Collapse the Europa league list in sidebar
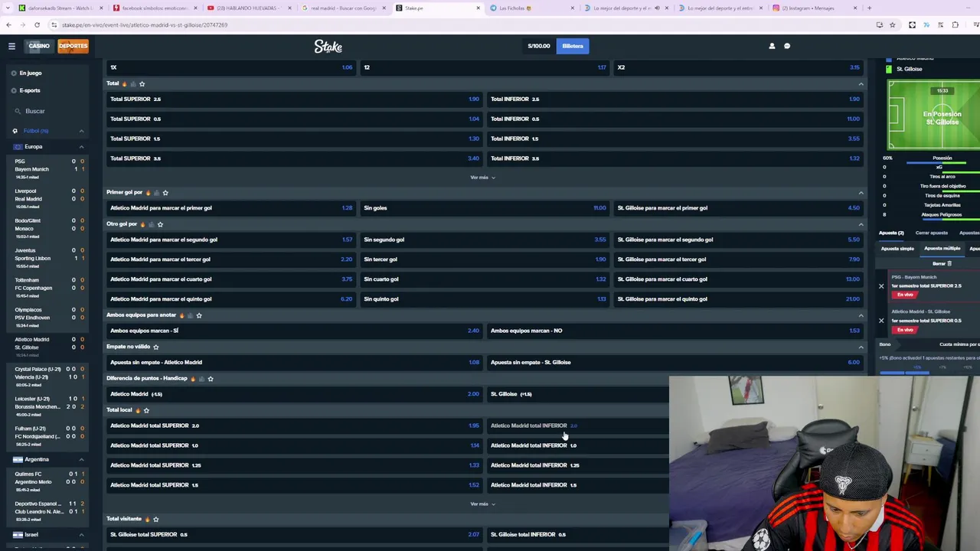Screen dimensions: 980x551 pos(81,147)
